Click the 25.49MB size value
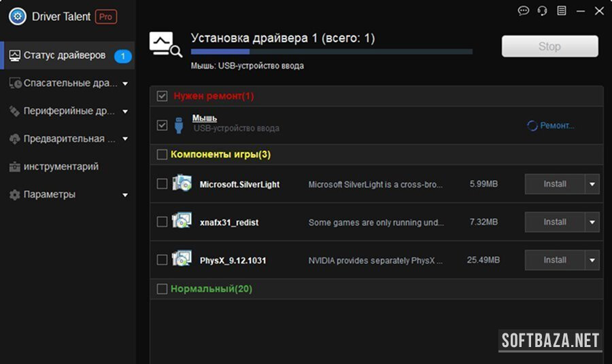The width and height of the screenshot is (612, 364). [483, 260]
